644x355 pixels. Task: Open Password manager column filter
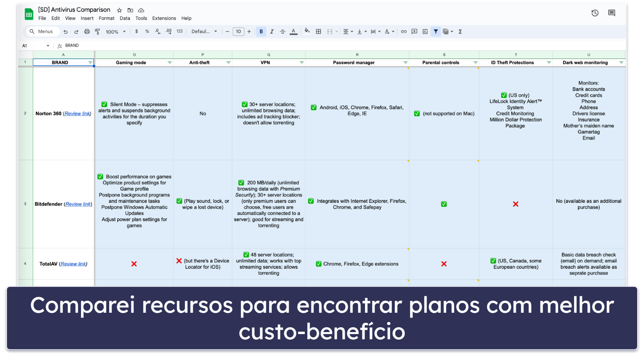[406, 63]
